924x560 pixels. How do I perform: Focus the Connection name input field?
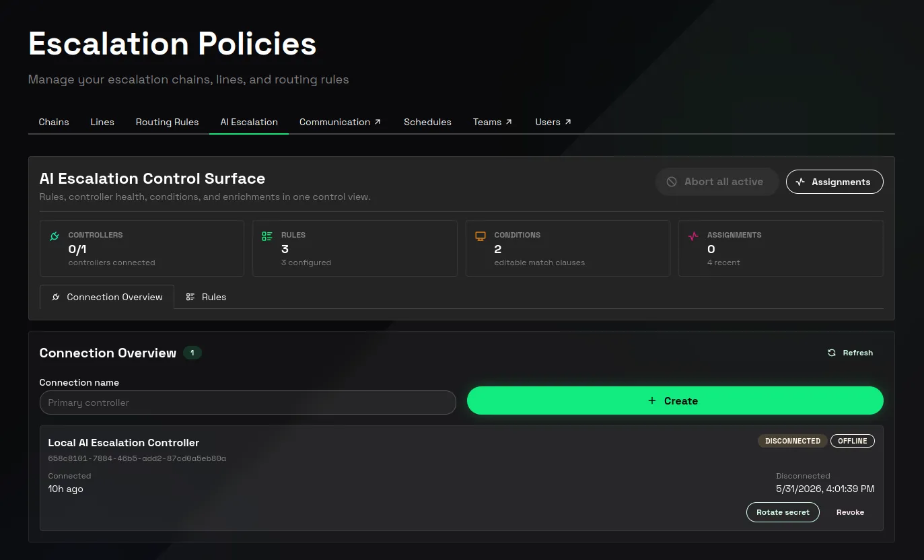click(x=248, y=403)
